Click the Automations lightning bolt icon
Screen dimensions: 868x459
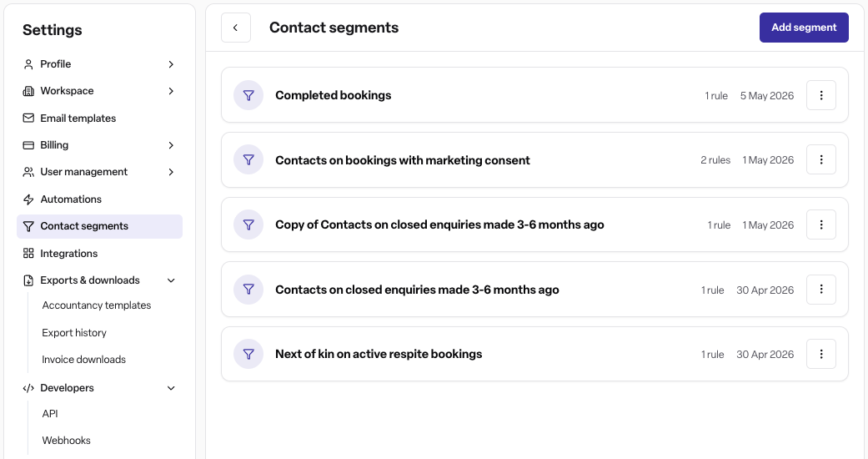pos(28,199)
